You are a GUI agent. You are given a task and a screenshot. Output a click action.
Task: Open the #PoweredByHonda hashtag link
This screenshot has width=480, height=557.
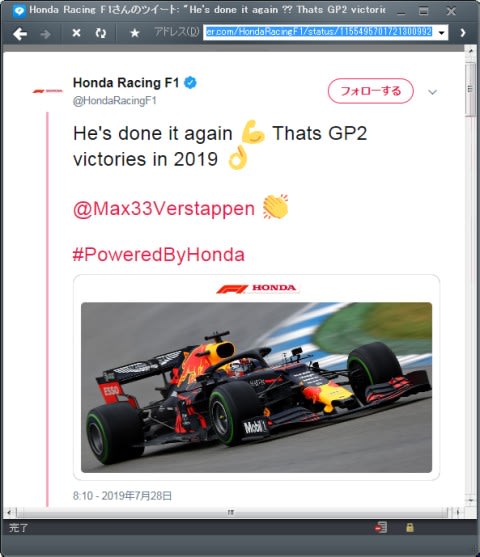pyautogui.click(x=159, y=255)
